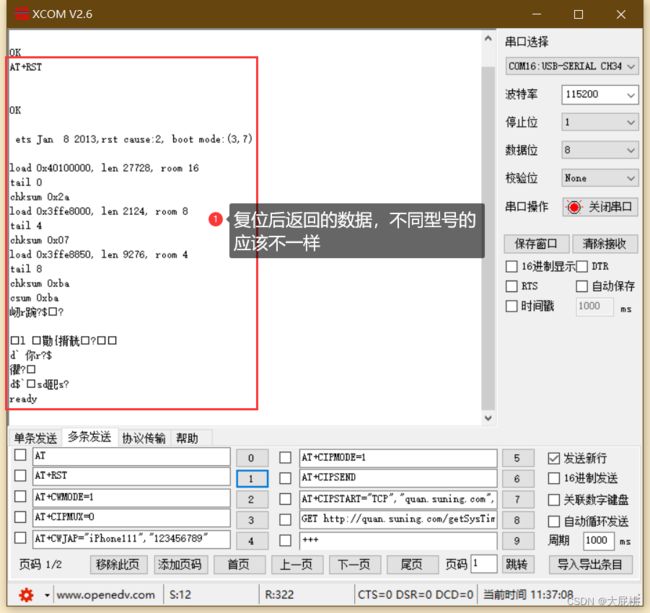The height and width of the screenshot is (613, 650).
Task: Open the parity dropdown showing None
Action: [x=599, y=178]
